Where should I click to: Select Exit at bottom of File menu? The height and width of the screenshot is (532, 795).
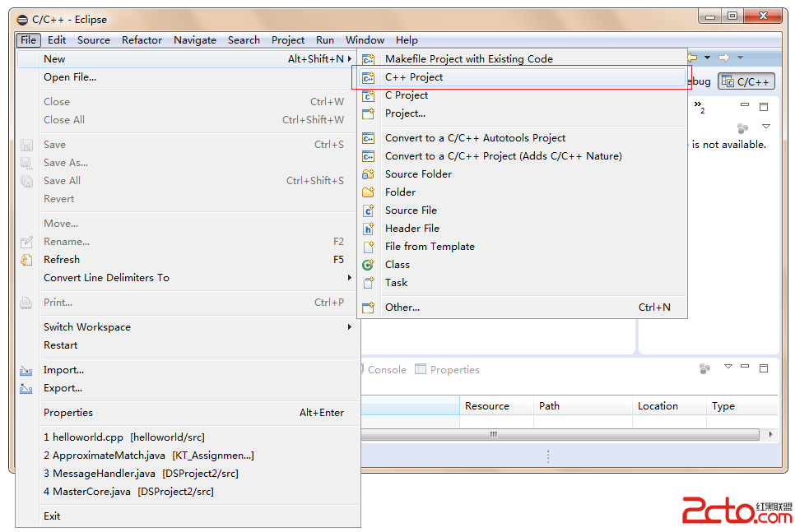click(189, 516)
